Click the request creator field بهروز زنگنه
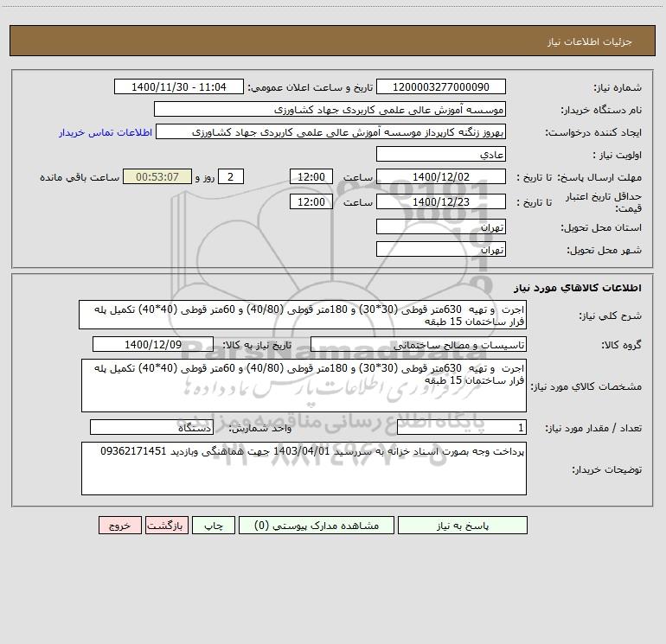The width and height of the screenshot is (666, 644). [331, 131]
